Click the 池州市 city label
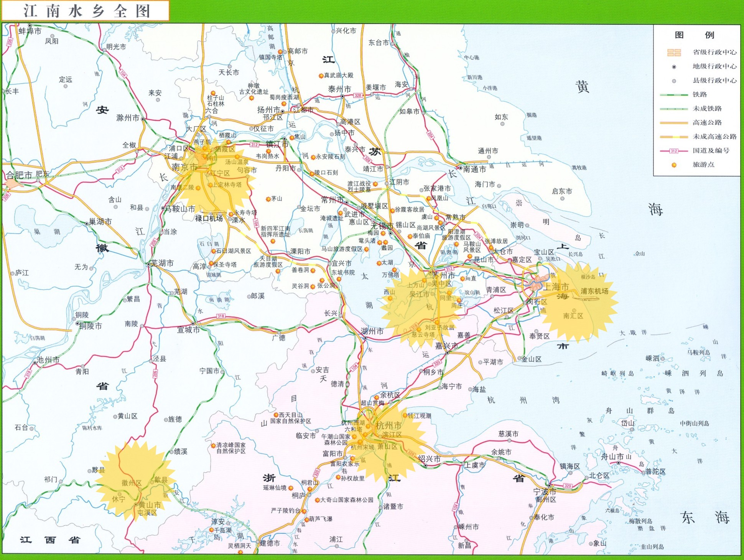744x560 pixels. click(x=48, y=360)
